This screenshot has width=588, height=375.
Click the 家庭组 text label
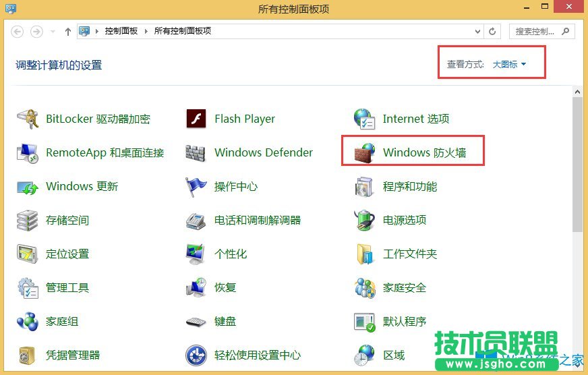pyautogui.click(x=62, y=321)
